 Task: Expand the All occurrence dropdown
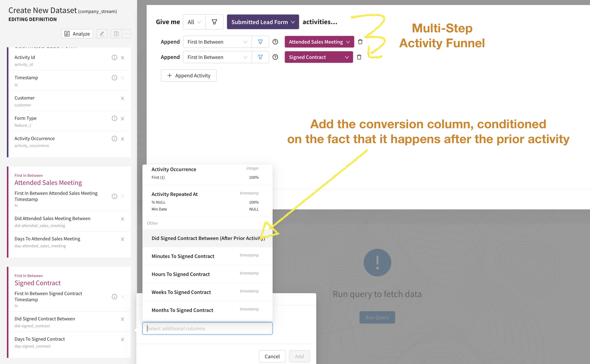pyautogui.click(x=194, y=22)
